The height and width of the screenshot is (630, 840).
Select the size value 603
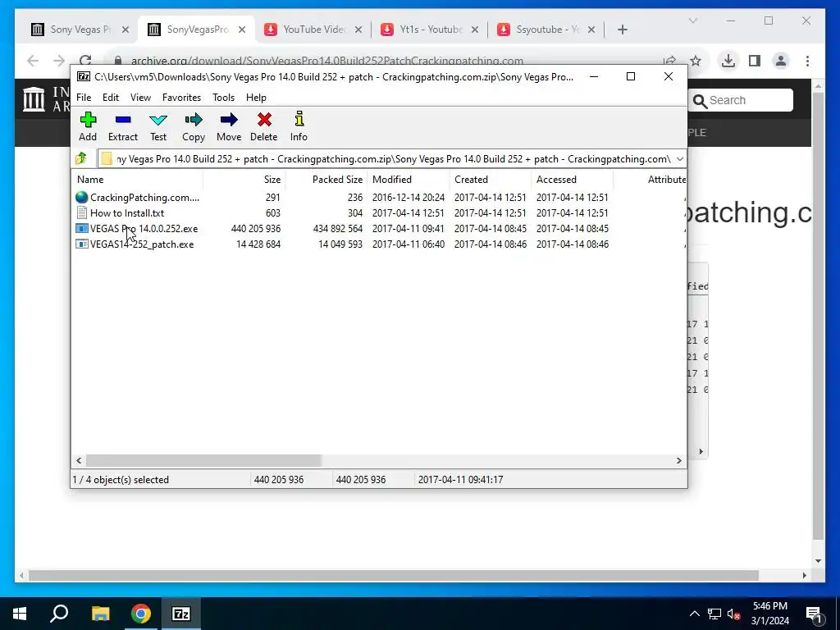click(x=272, y=212)
